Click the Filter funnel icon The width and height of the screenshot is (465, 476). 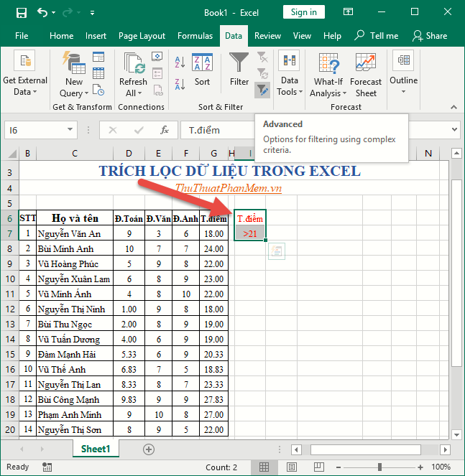(x=239, y=62)
